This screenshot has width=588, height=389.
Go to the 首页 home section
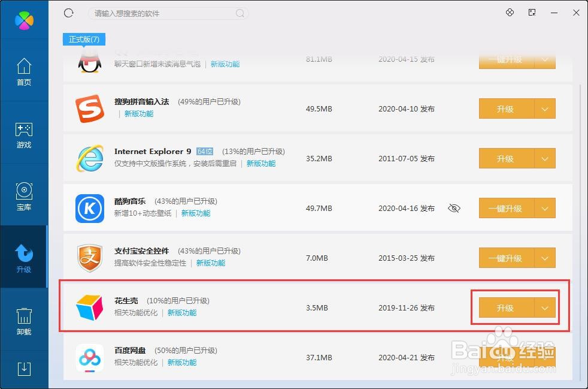pos(24,72)
